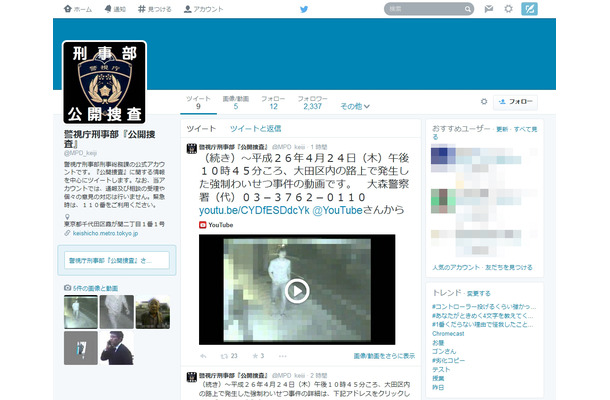This screenshot has height=400, width=610.
Task: Play the embedded YouTube video
Action: [297, 291]
